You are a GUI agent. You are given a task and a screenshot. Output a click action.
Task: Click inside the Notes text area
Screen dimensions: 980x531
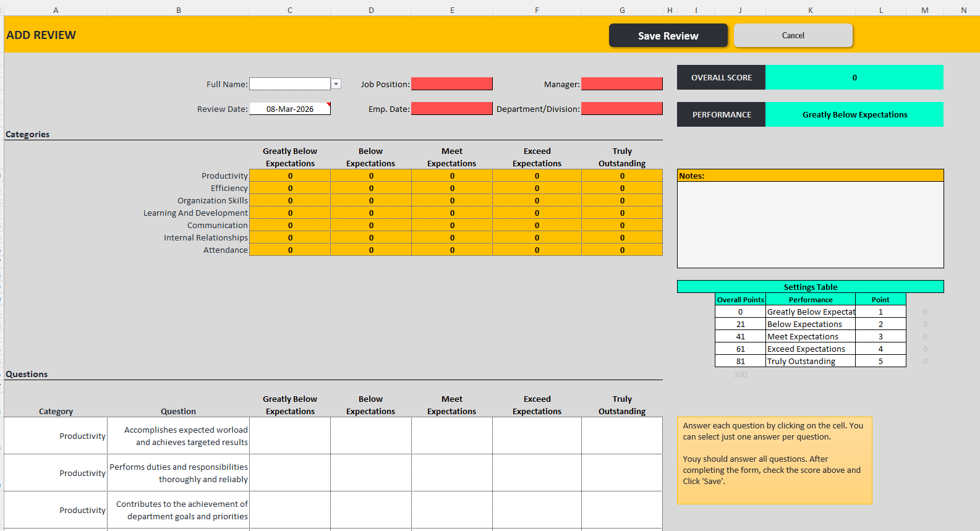click(810, 224)
